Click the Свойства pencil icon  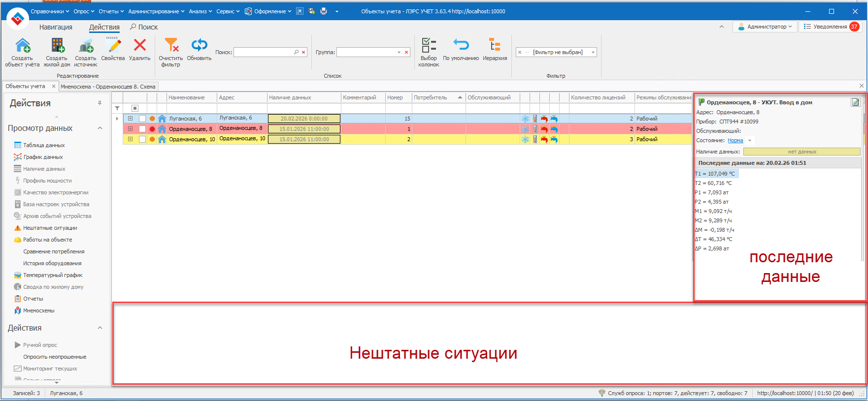pos(113,46)
